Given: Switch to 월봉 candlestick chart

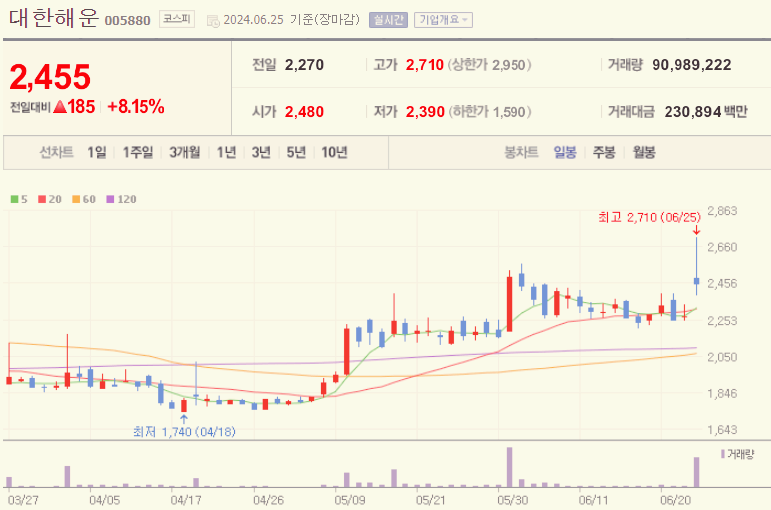Looking at the screenshot, I should tap(644, 152).
